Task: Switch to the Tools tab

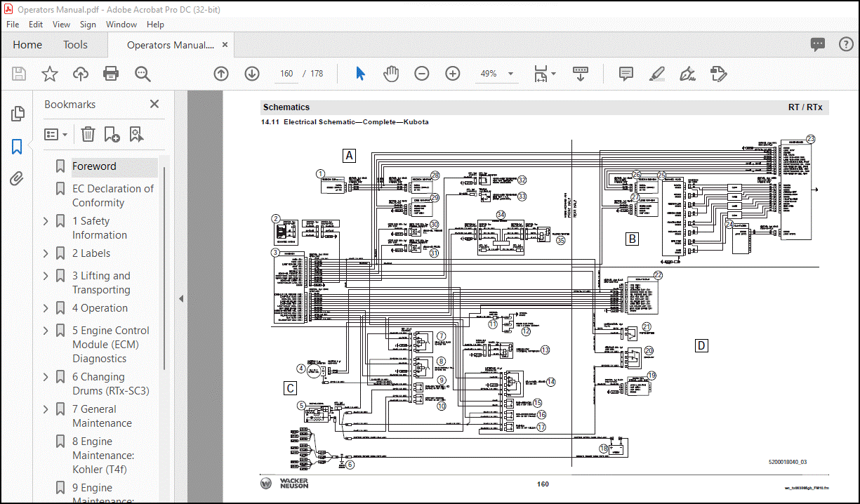Action: 75,44
